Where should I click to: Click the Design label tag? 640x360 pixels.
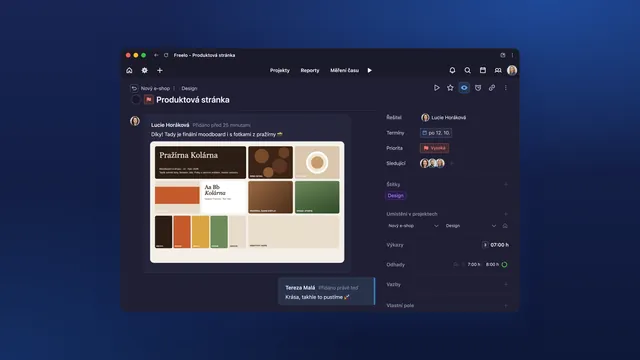(x=396, y=196)
